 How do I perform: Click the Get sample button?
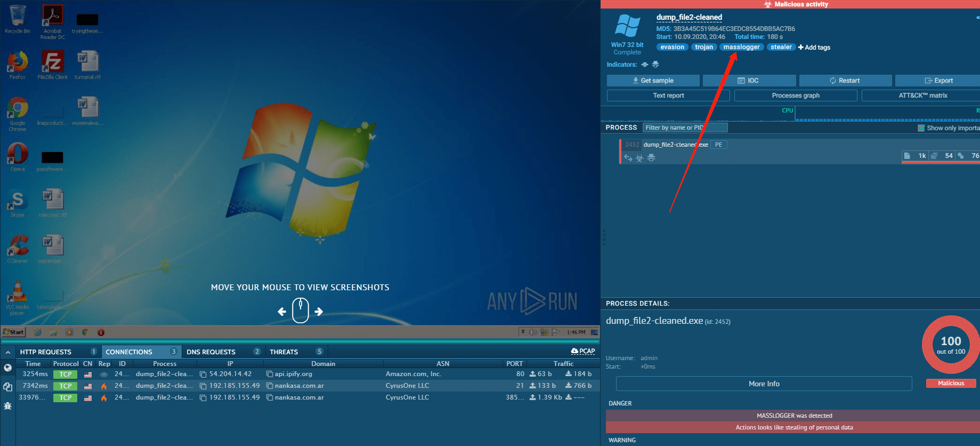pos(653,81)
